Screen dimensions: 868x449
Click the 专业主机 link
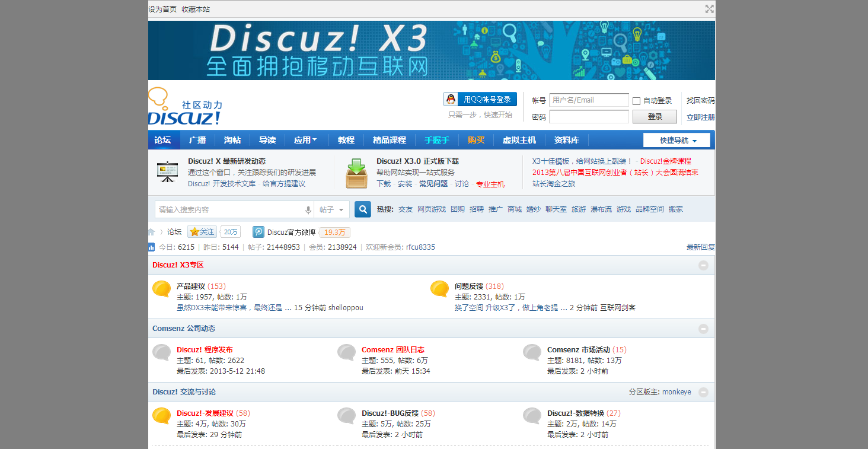pyautogui.click(x=490, y=184)
